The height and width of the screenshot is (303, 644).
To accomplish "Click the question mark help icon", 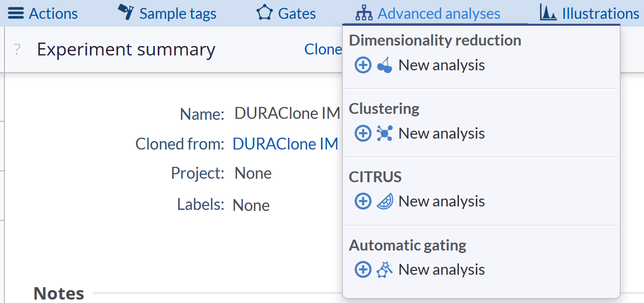I will (17, 50).
